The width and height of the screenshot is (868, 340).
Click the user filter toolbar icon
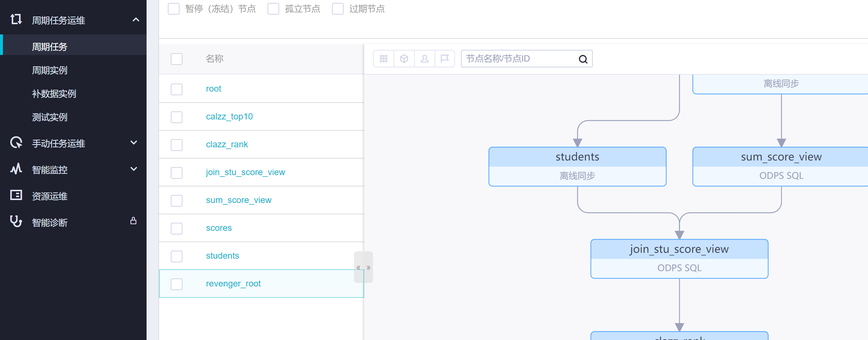[425, 59]
